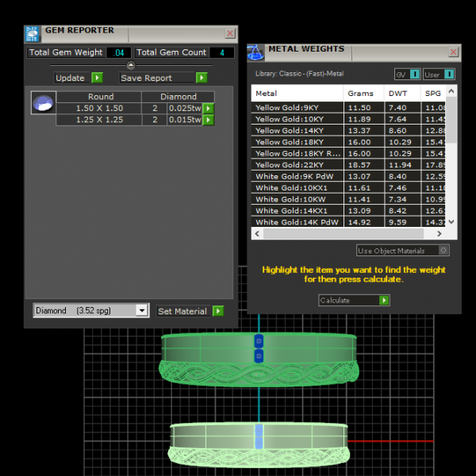
Task: Click the Save Report button
Action: coord(157,78)
